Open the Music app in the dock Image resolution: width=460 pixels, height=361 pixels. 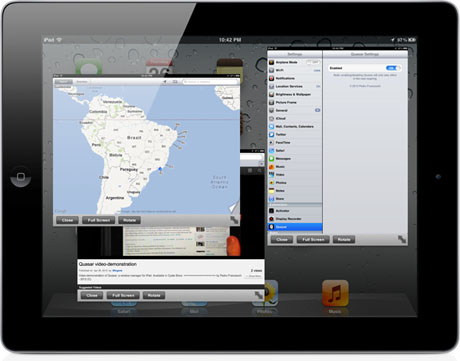335,293
